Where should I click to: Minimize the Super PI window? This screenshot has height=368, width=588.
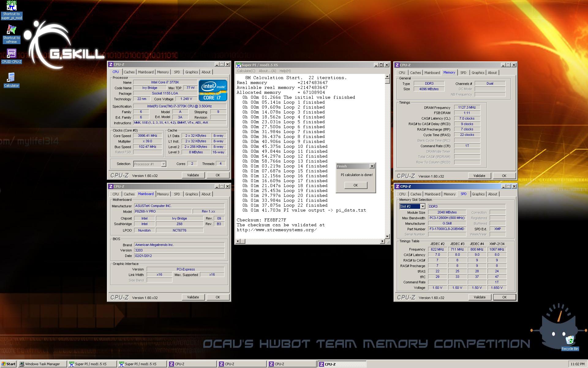[x=376, y=65]
